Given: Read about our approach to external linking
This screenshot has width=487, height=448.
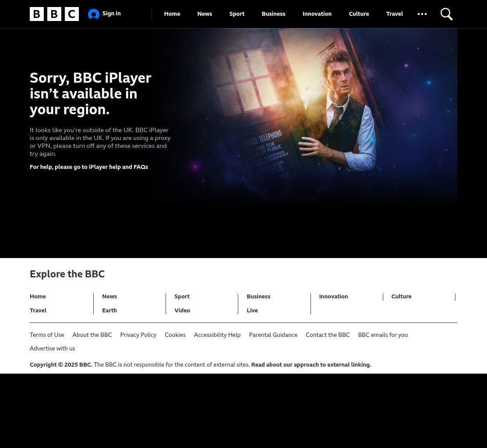Looking at the screenshot, I should pyautogui.click(x=311, y=364).
